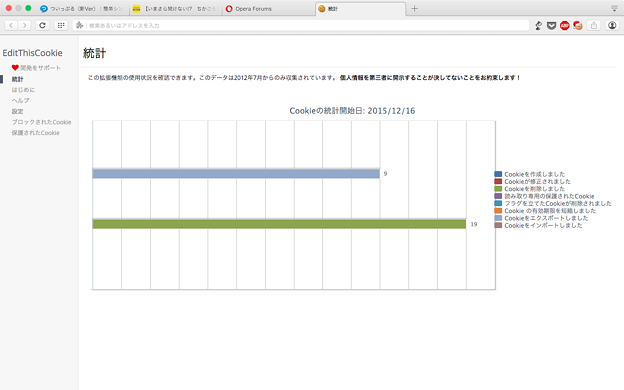The height and width of the screenshot is (390, 624).
Task: Click legend swatch for Cookieをインポートしました
Action: pos(498,225)
